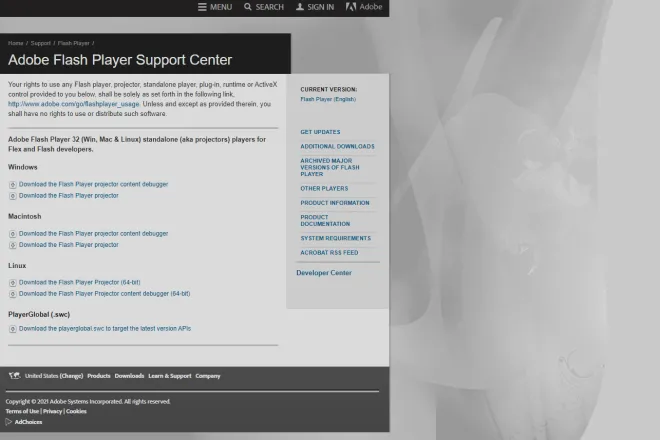This screenshot has width=660, height=440.
Task: Download Linux Projector content debugger (64-bit)
Action: coord(104,294)
